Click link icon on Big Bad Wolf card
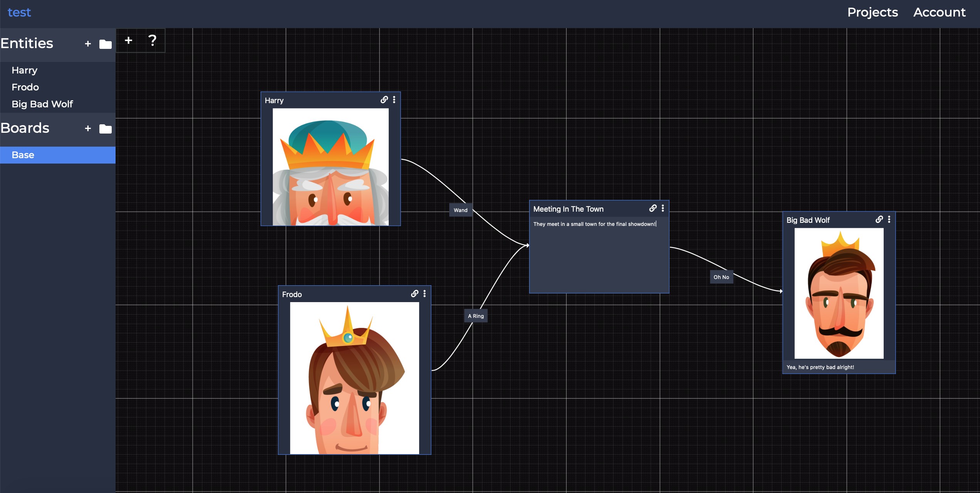Image resolution: width=980 pixels, height=493 pixels. point(879,219)
